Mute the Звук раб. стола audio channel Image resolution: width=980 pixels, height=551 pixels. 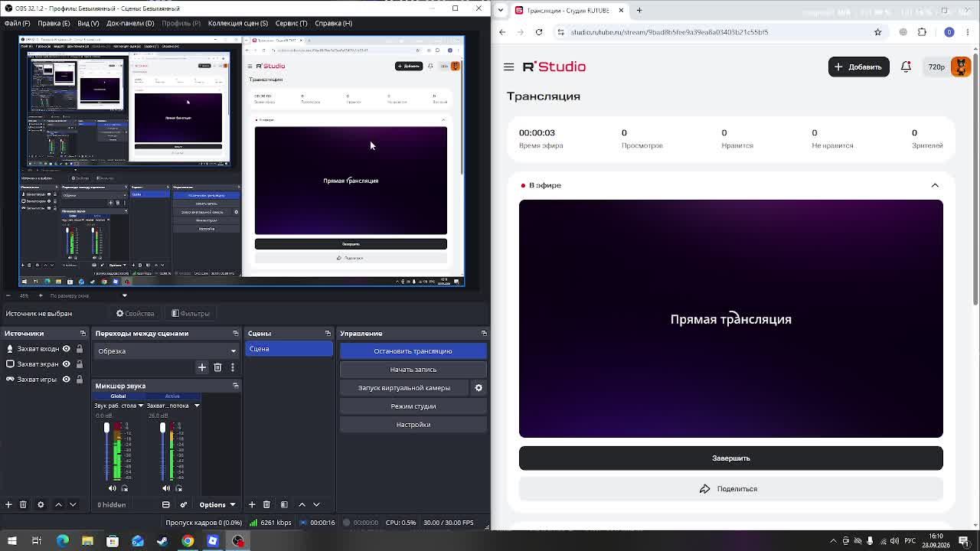tap(113, 488)
